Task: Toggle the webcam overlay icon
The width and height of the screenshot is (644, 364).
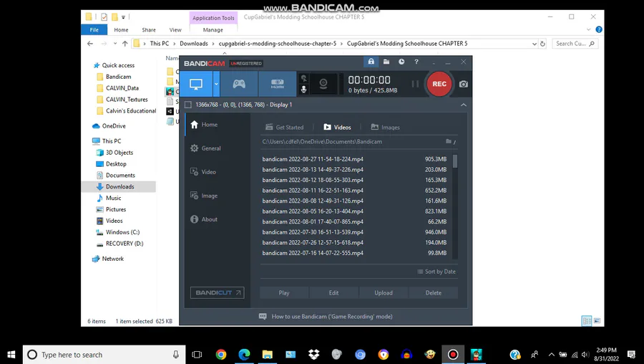Action: 323,84
